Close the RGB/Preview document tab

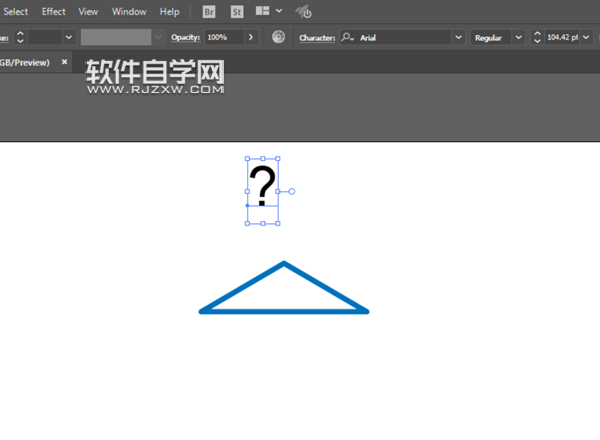(x=65, y=62)
